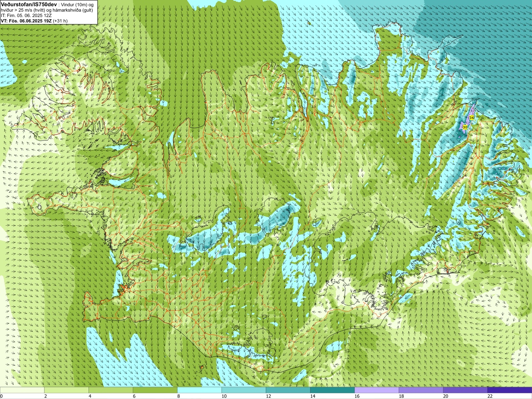
Task: Click the legend scale label "10"
Action: [224, 396]
